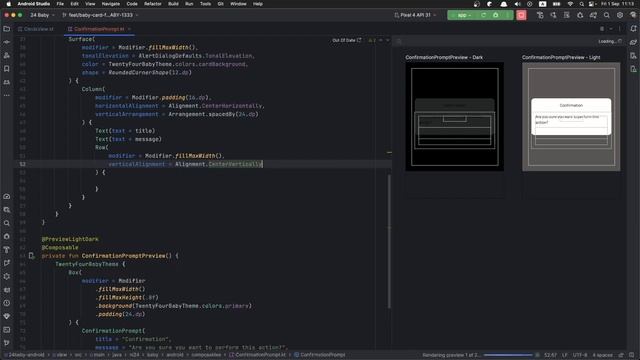Open the Problems tool window icon

click(7, 303)
